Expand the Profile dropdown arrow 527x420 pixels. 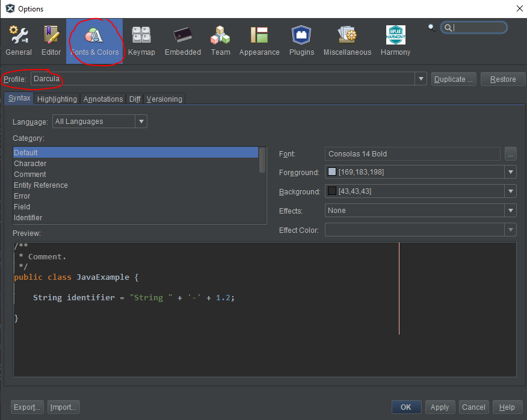(x=421, y=79)
